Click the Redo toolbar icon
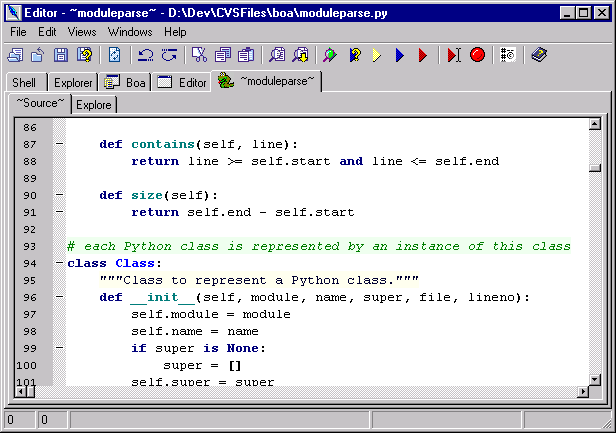This screenshot has height=433, width=616. click(x=168, y=55)
